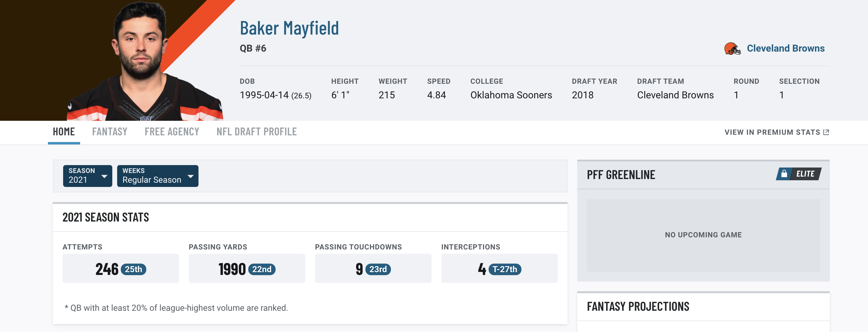Click the external link icon beside Premium Stats
Screen dimensions: 868x332
coord(826,132)
